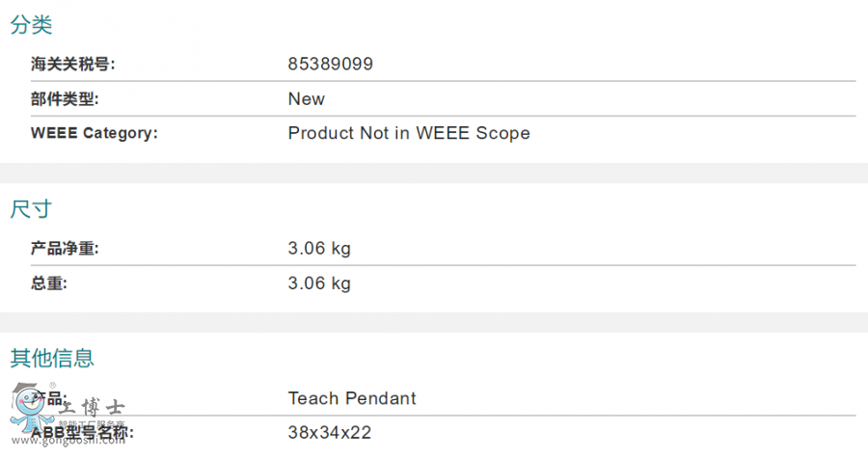Select the customs tariff number 85389099
Viewport: 868px width, 459px height.
(330, 65)
